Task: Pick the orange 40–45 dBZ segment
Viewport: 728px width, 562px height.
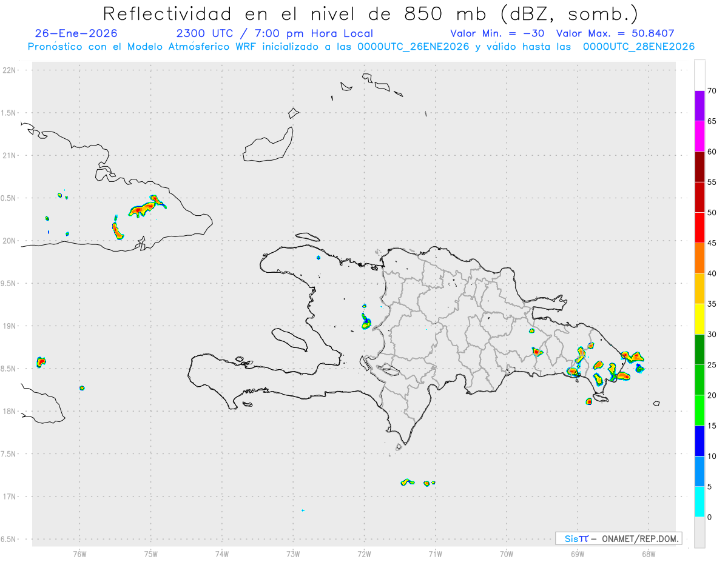Action: [699, 258]
